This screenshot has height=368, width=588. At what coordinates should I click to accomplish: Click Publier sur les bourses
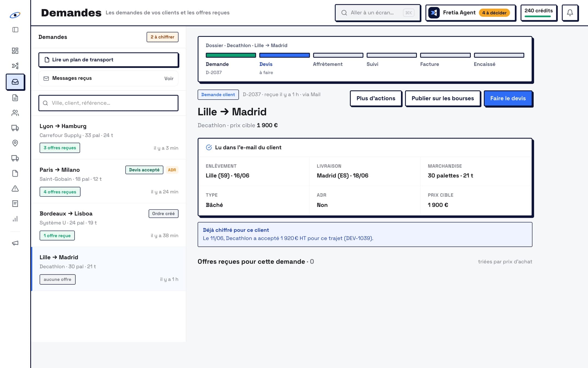pyautogui.click(x=443, y=98)
